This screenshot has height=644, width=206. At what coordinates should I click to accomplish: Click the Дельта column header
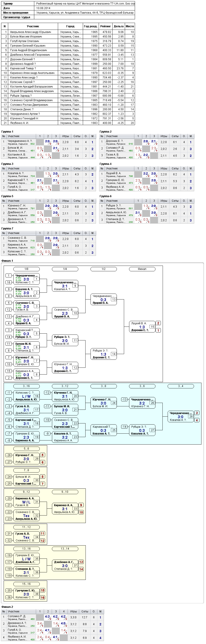tap(118, 26)
